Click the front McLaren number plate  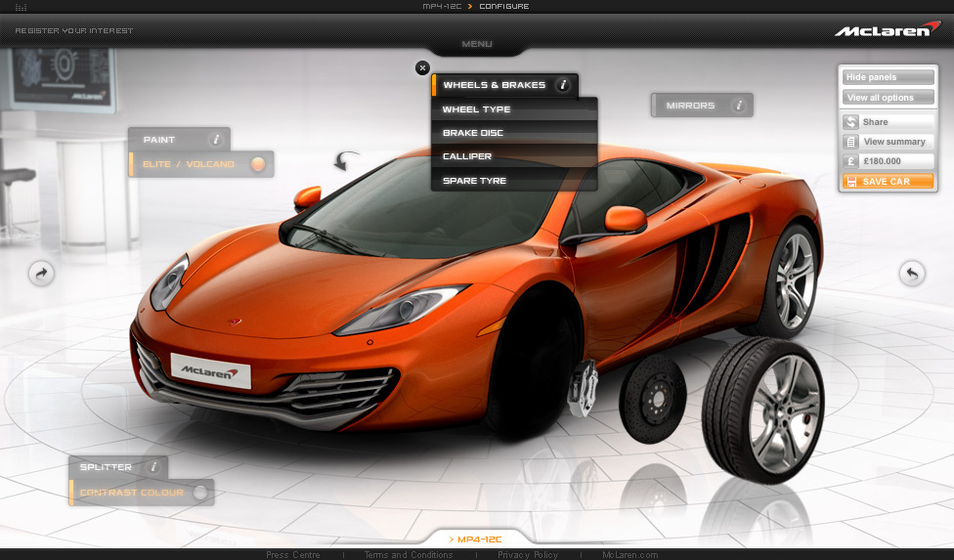[210, 370]
